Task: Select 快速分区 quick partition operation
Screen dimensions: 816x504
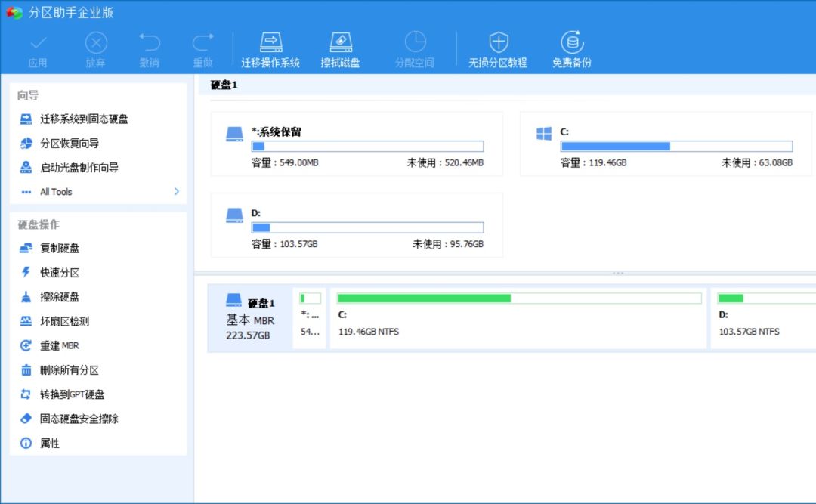Action: pyautogui.click(x=49, y=272)
